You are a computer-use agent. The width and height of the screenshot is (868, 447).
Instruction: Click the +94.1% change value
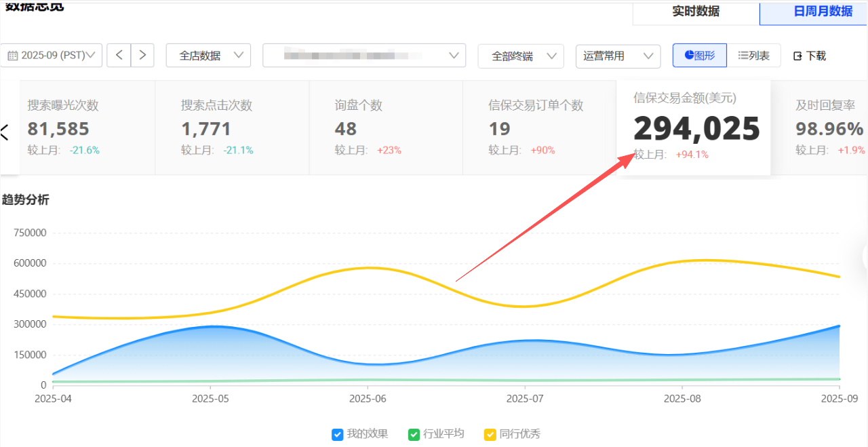(x=692, y=155)
